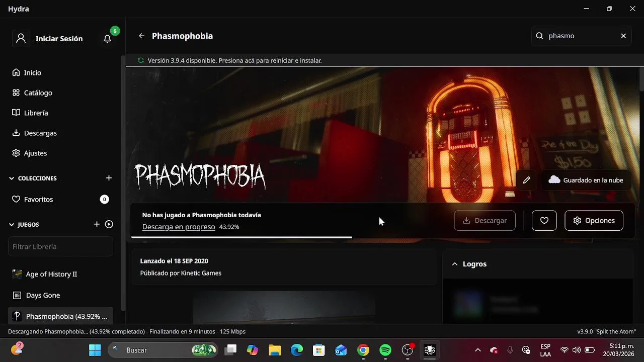Image resolution: width=644 pixels, height=362 pixels.
Task: Click the microphone tray icon
Action: [x=510, y=350]
